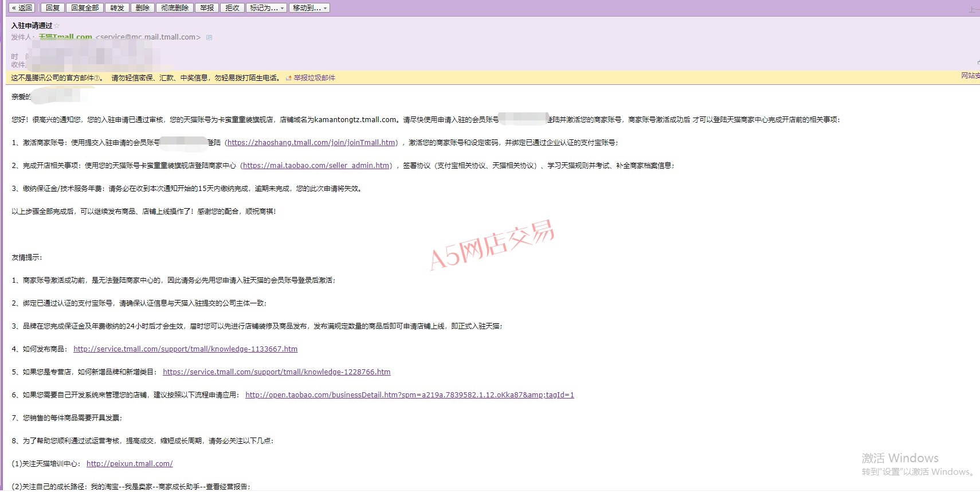The width and height of the screenshot is (980, 492).
Task: Open the 标记为... dropdown
Action: tap(266, 8)
